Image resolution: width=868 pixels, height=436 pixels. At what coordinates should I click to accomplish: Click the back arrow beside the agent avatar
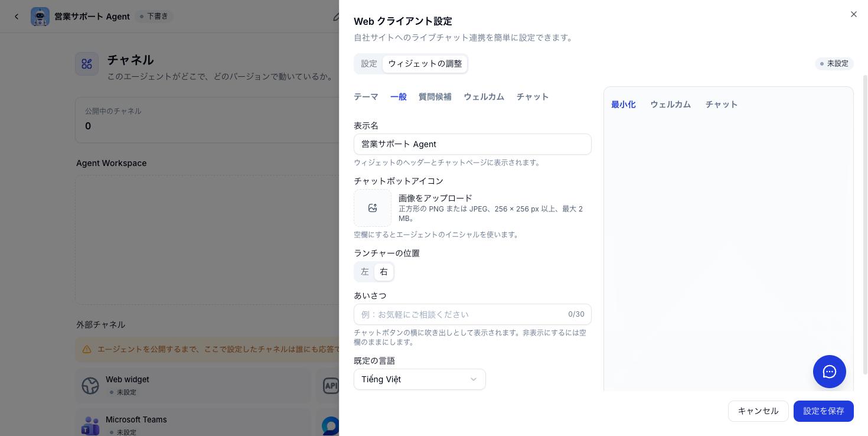(x=17, y=17)
